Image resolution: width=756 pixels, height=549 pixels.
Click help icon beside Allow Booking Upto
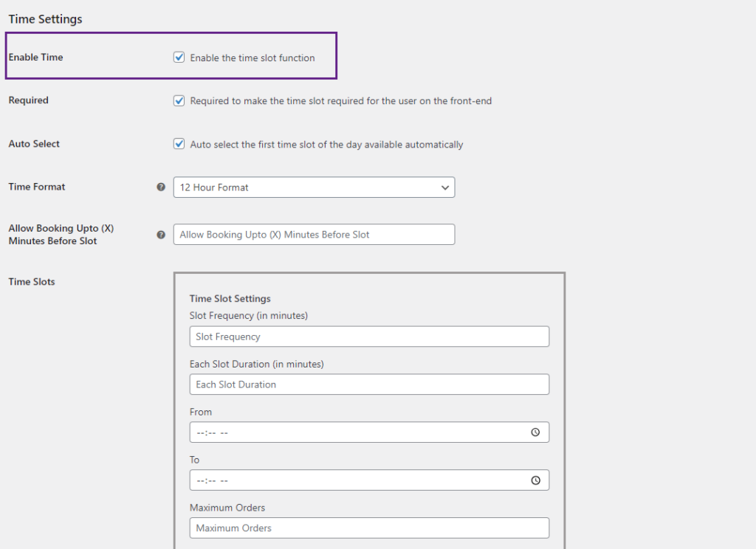161,235
